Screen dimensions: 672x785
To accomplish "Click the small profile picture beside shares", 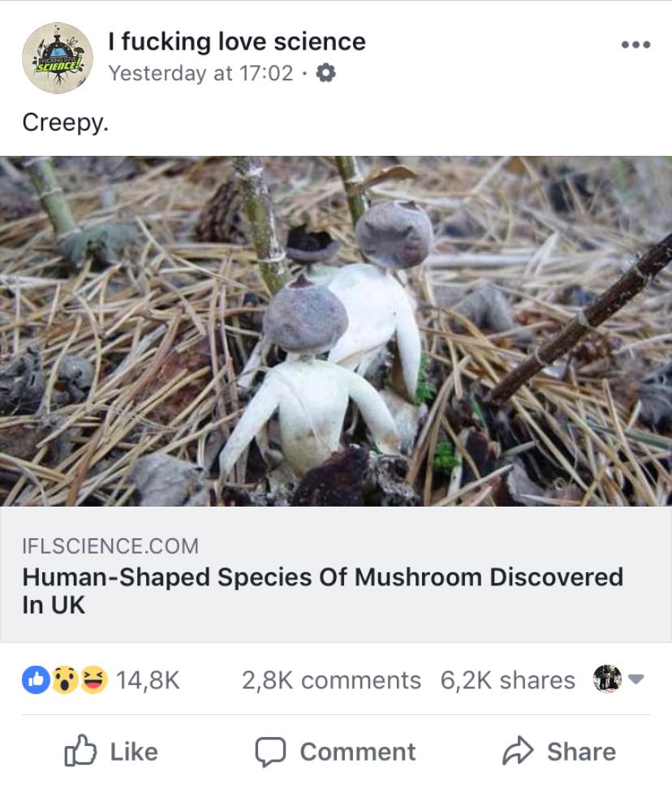I will click(607, 679).
